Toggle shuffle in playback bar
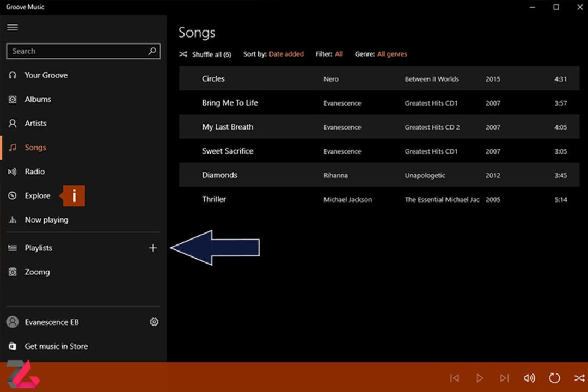Image resolution: width=588 pixels, height=392 pixels. (579, 378)
